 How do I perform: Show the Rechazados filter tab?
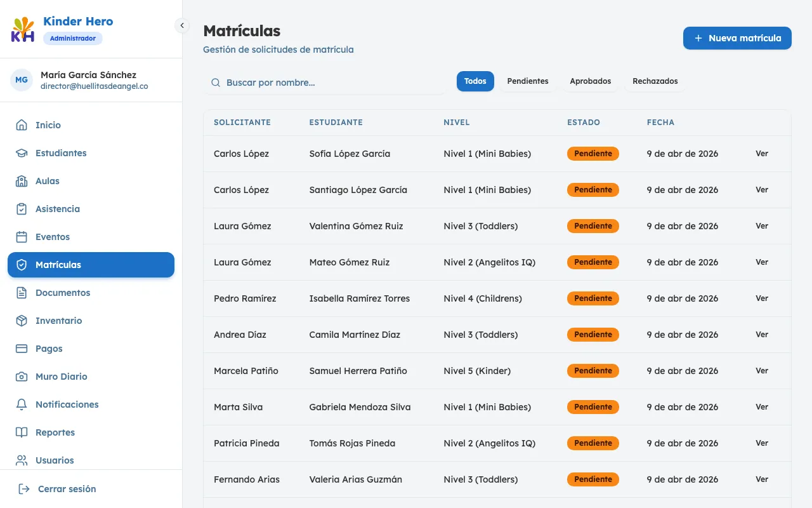[655, 81]
